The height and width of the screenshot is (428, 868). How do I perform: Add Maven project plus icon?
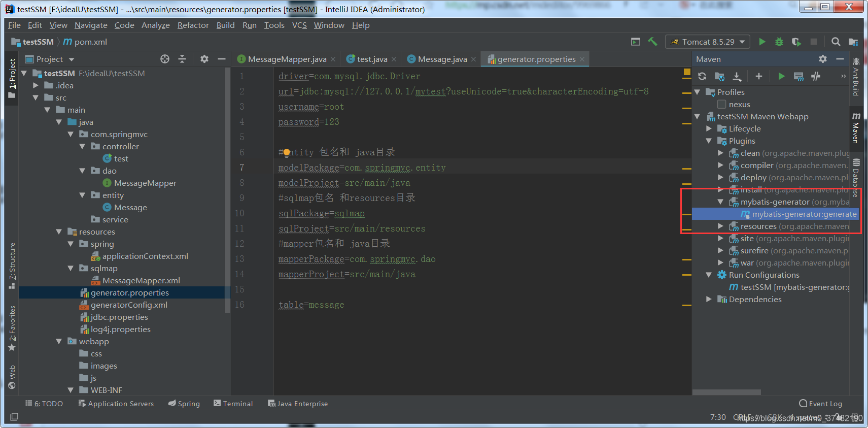[x=759, y=76]
